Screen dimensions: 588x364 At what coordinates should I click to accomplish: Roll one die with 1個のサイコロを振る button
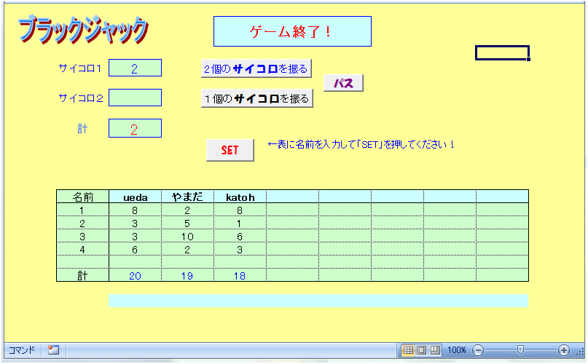point(257,98)
